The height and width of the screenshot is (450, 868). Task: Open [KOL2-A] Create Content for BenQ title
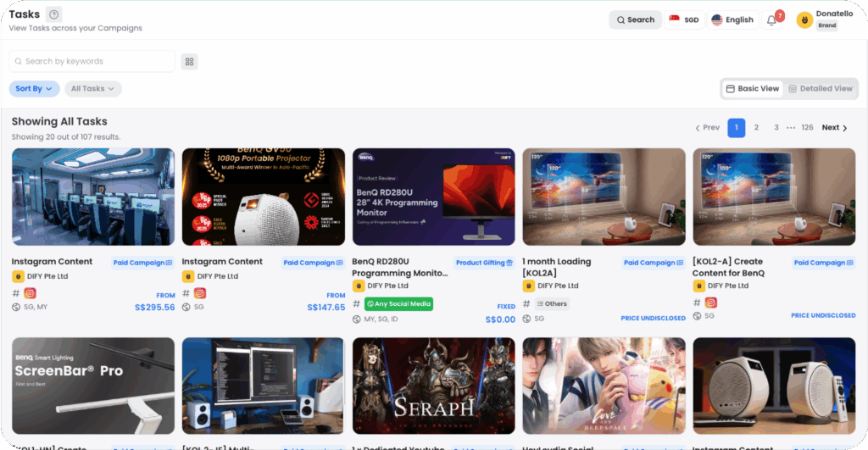[x=728, y=267]
